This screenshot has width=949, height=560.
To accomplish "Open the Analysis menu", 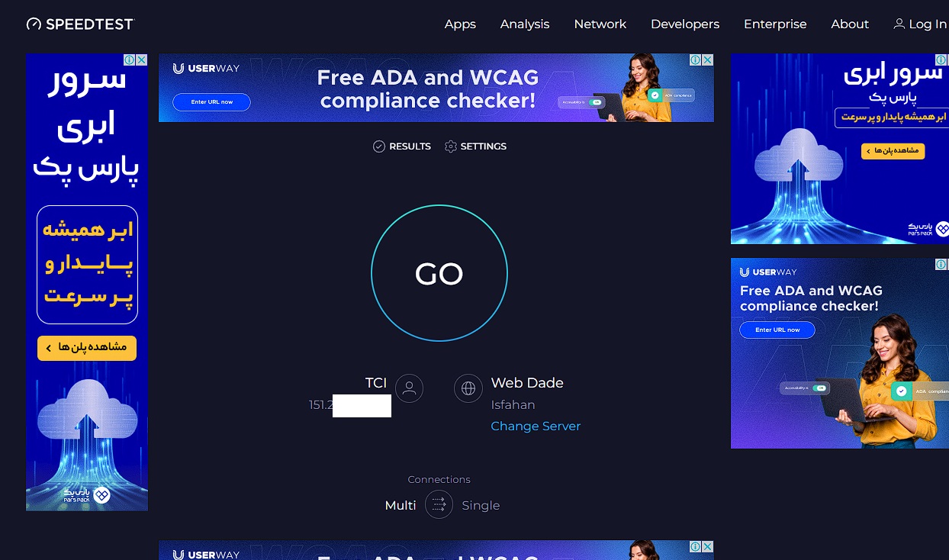I will pyautogui.click(x=525, y=24).
